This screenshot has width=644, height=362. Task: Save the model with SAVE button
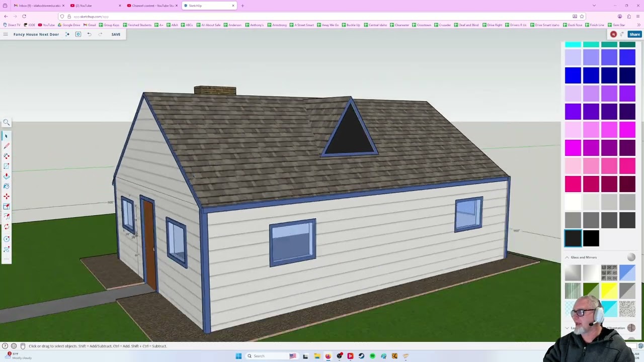pos(116,34)
